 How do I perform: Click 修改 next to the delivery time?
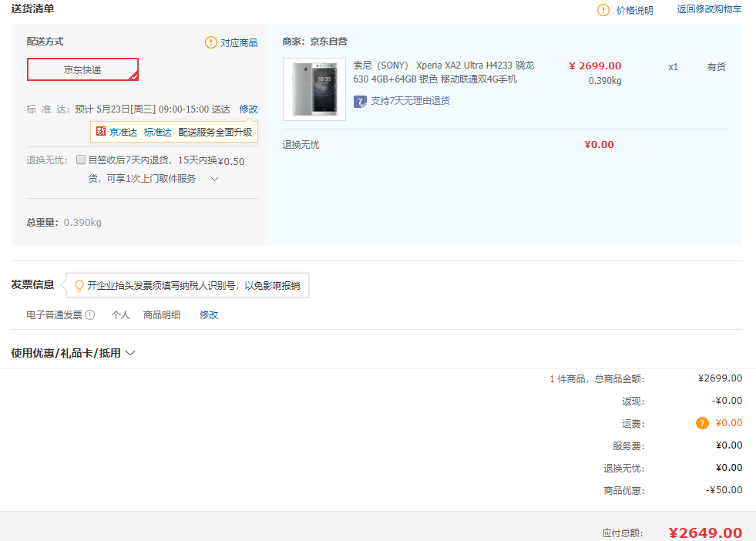tap(248, 109)
